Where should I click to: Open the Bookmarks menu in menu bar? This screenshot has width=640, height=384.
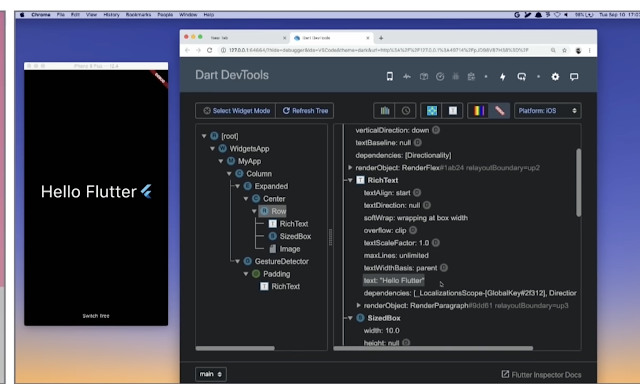138,15
